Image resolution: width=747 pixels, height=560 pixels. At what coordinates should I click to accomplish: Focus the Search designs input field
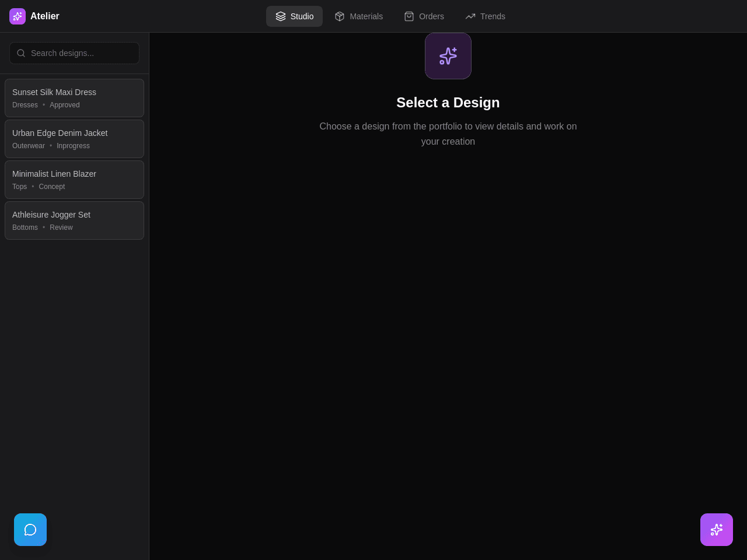tap(74, 53)
